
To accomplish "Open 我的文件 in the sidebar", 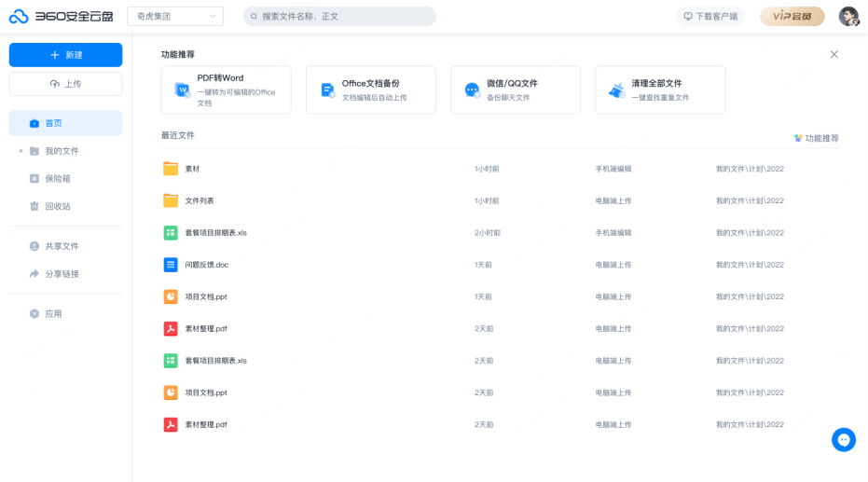I will click(x=62, y=151).
